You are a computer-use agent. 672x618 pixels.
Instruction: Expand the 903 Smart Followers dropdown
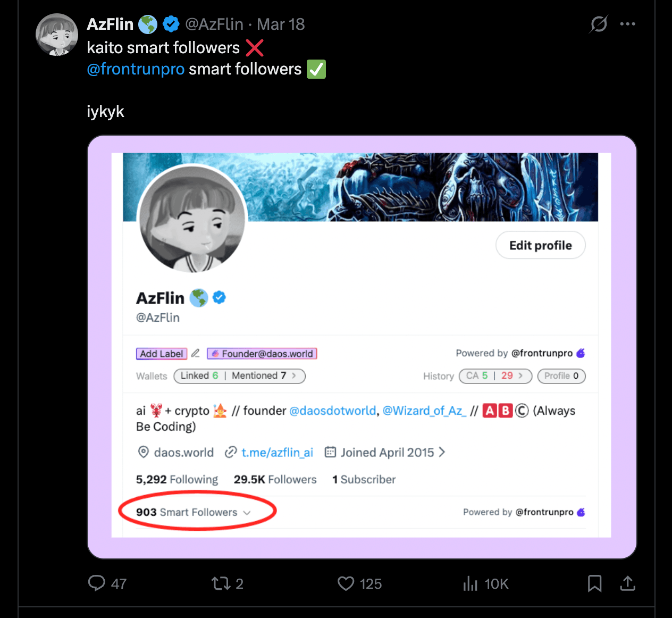point(246,512)
